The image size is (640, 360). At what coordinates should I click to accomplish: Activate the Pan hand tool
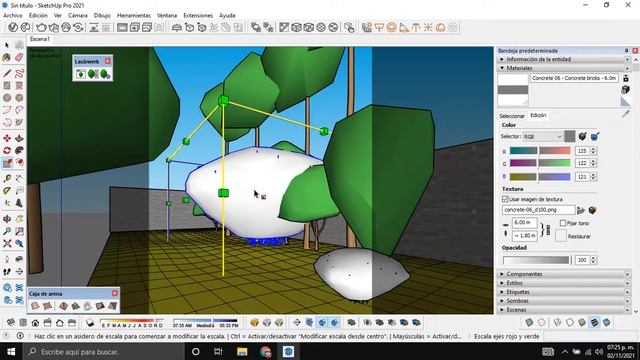pyautogui.click(x=19, y=219)
